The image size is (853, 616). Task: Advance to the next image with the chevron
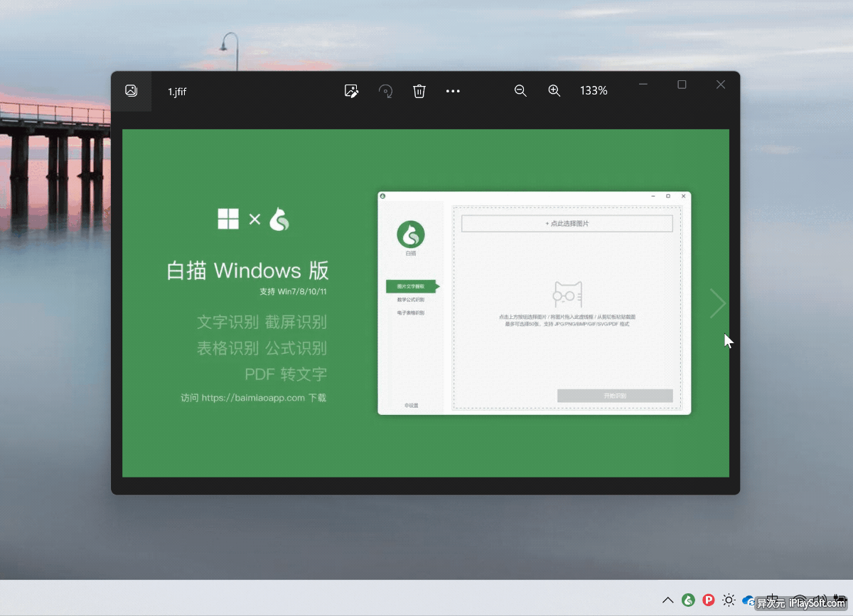tap(717, 303)
